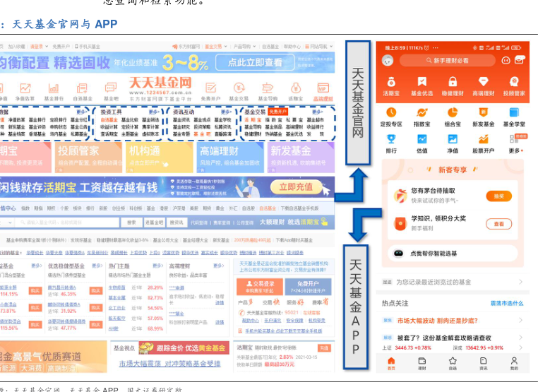Click the 基金排行 bar chart icon on website
This screenshot has height=392, width=538.
[x=54, y=88]
